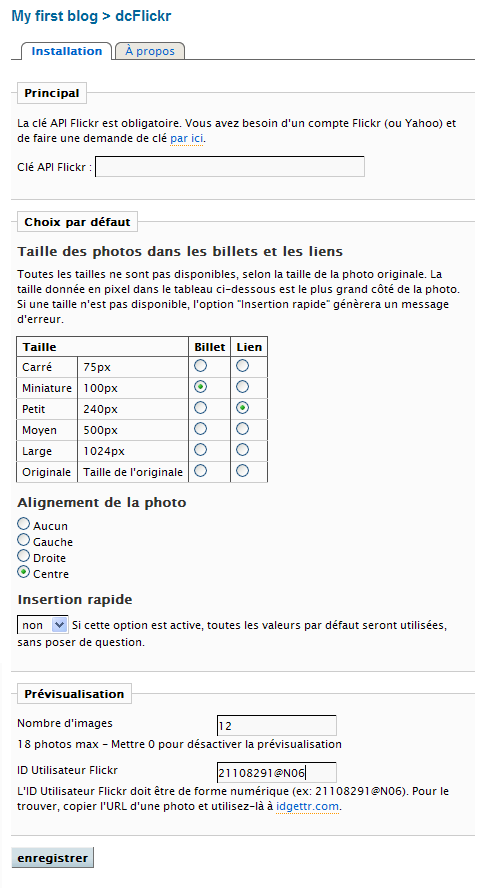Image resolution: width=485 pixels, height=888 pixels.
Task: Follow the 'par ici' API key link
Action: pos(186,138)
